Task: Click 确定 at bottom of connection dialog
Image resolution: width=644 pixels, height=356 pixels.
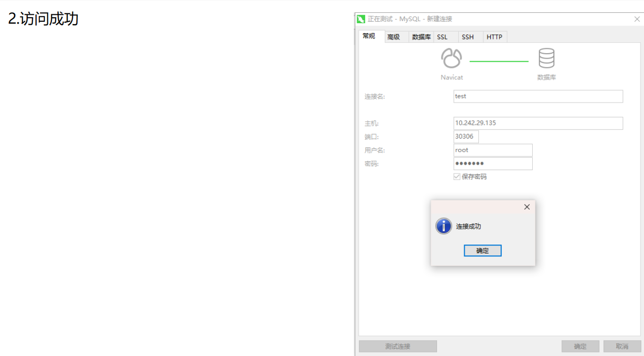Action: coord(580,346)
